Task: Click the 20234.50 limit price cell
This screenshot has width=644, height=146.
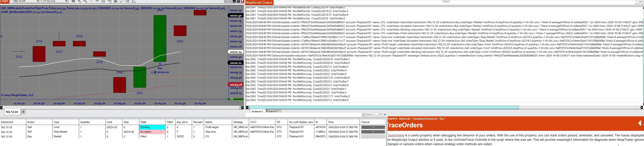Action: pos(113,127)
